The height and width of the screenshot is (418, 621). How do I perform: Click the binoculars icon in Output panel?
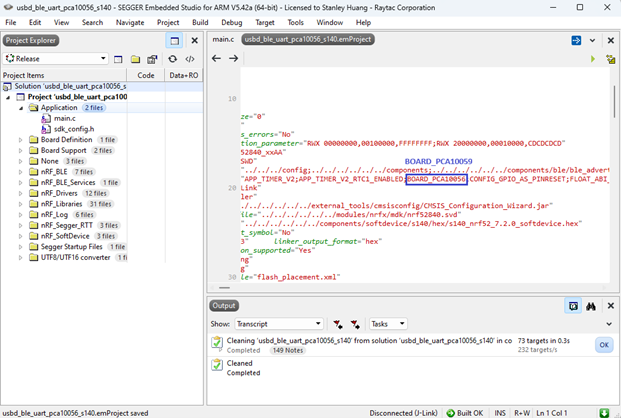point(591,306)
